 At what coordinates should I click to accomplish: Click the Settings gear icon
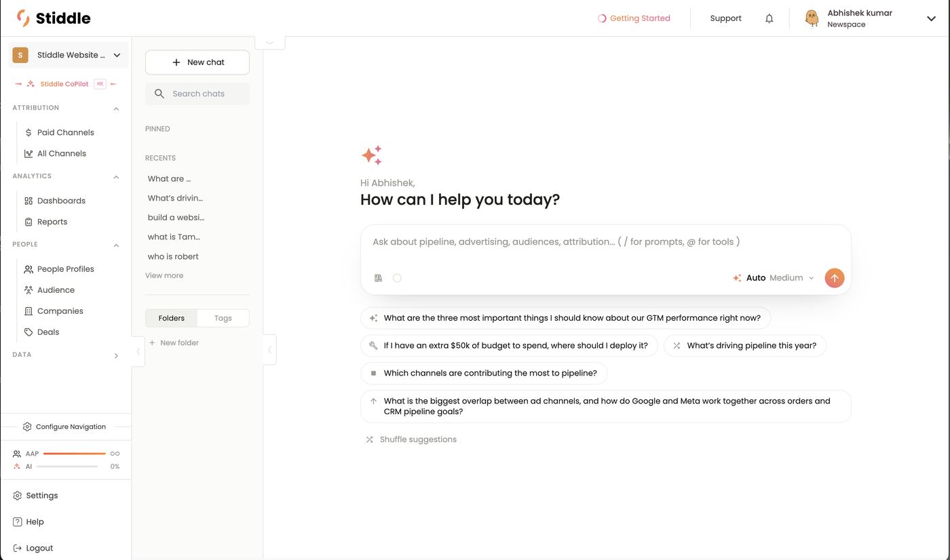coord(18,496)
